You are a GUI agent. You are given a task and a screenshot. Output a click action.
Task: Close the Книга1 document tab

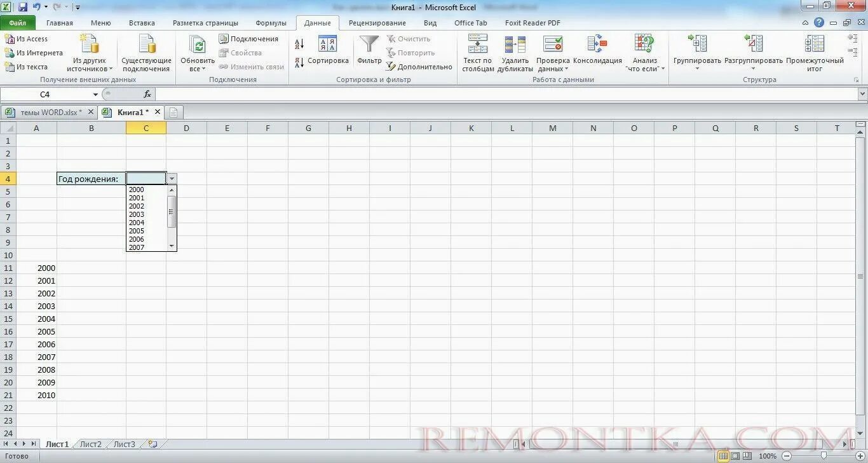[158, 112]
